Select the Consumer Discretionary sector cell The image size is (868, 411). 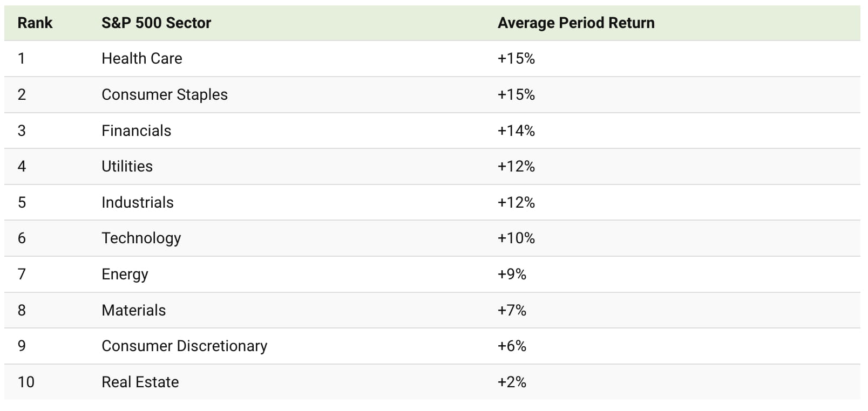tap(185, 346)
